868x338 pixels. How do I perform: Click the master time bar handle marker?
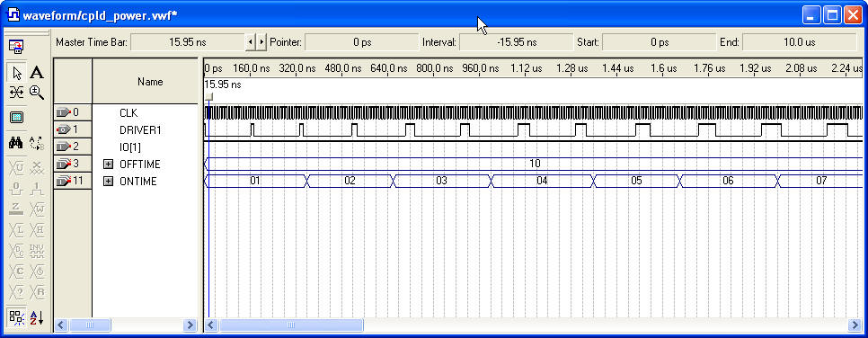point(208,97)
